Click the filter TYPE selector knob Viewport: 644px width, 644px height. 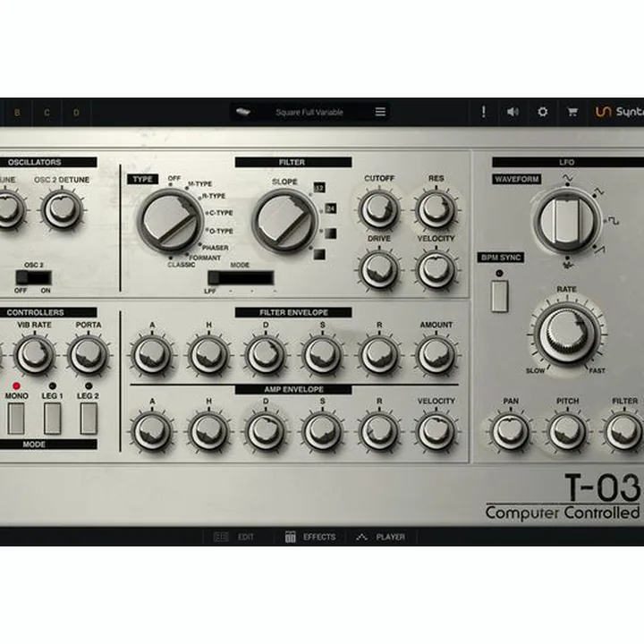[x=171, y=221]
